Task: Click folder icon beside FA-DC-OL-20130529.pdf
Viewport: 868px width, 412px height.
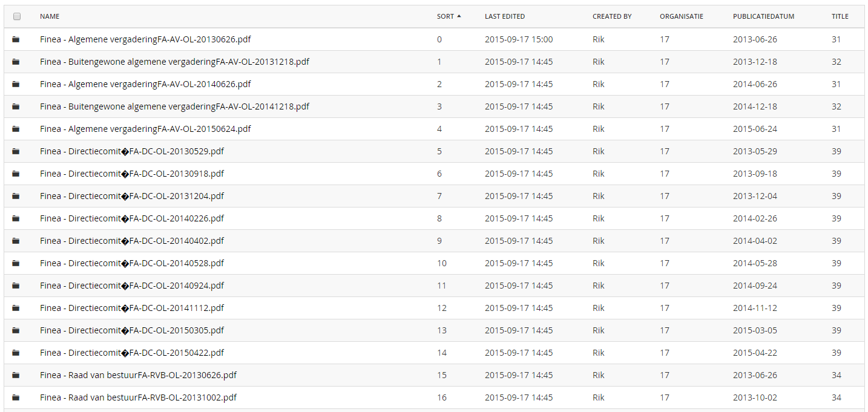Action: point(16,151)
